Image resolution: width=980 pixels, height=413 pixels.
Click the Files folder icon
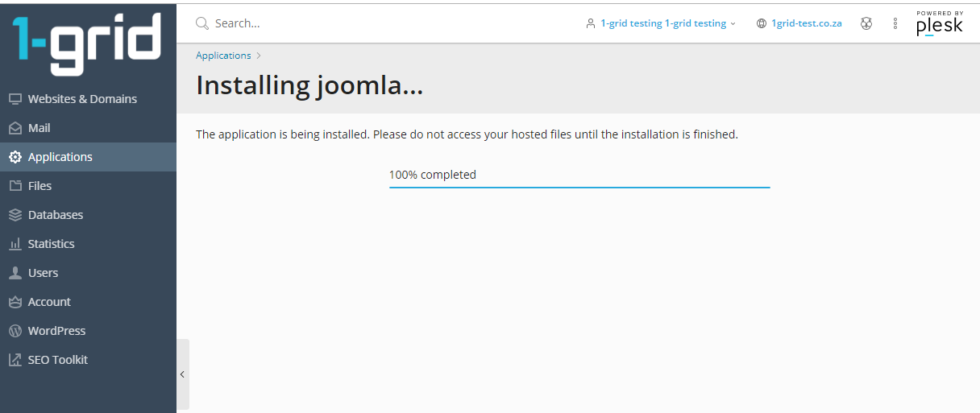[15, 186]
